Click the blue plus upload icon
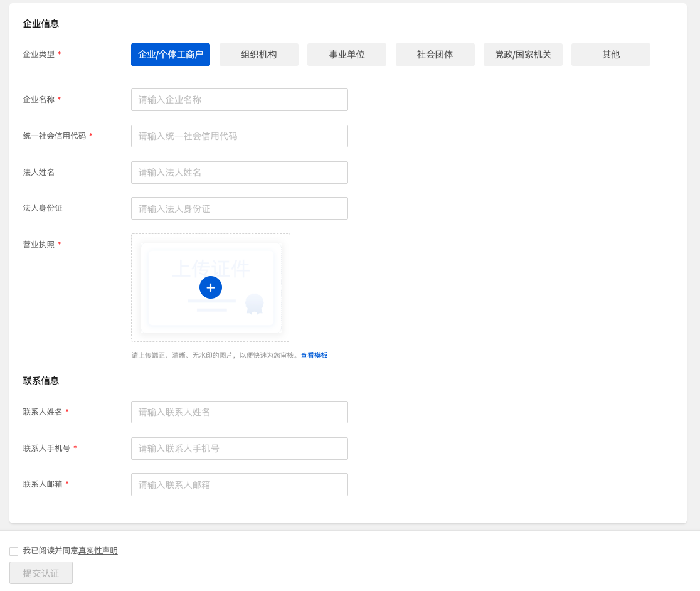700x591 pixels. [x=211, y=287]
